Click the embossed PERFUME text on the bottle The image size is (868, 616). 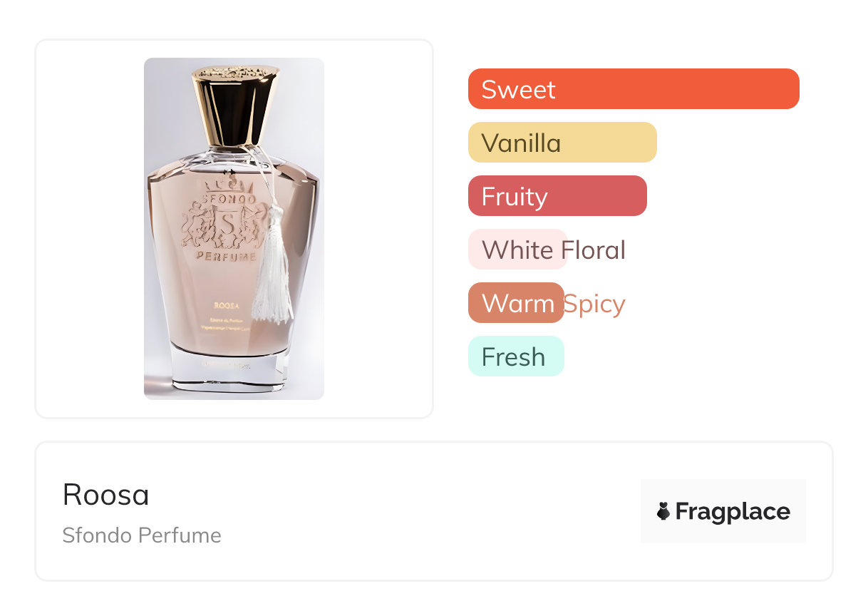point(225,257)
